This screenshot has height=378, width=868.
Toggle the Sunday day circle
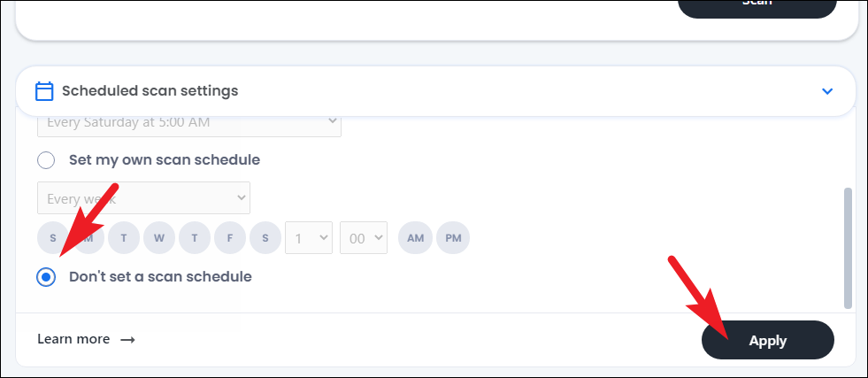[53, 237]
